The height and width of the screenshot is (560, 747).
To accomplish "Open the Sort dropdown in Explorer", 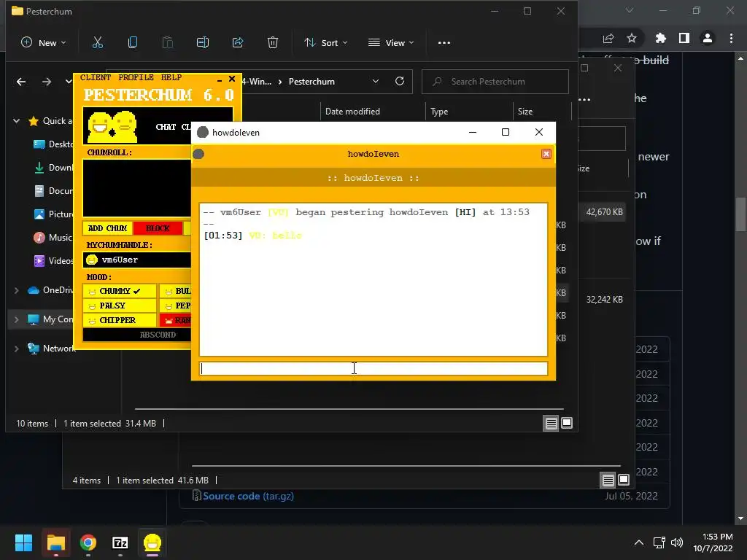I will click(326, 42).
